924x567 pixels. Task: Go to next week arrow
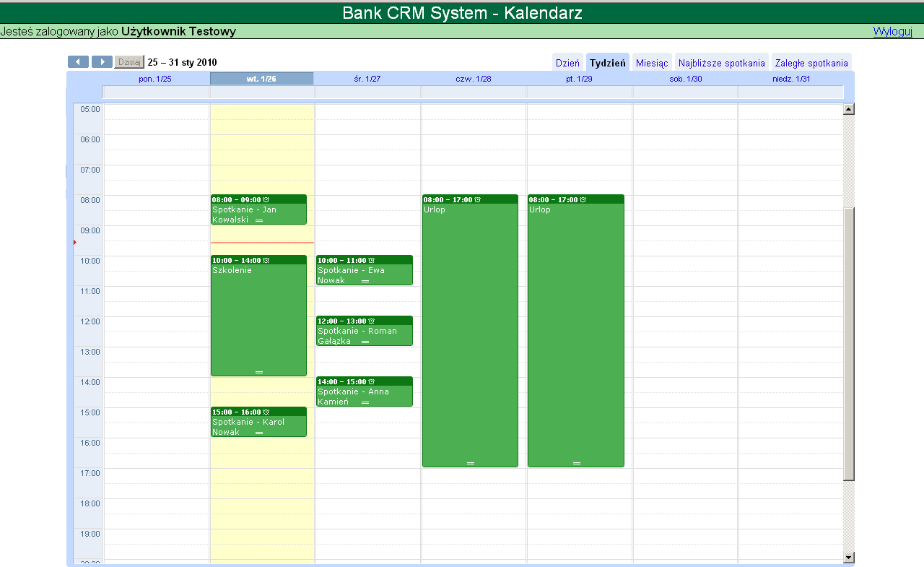coord(102,62)
